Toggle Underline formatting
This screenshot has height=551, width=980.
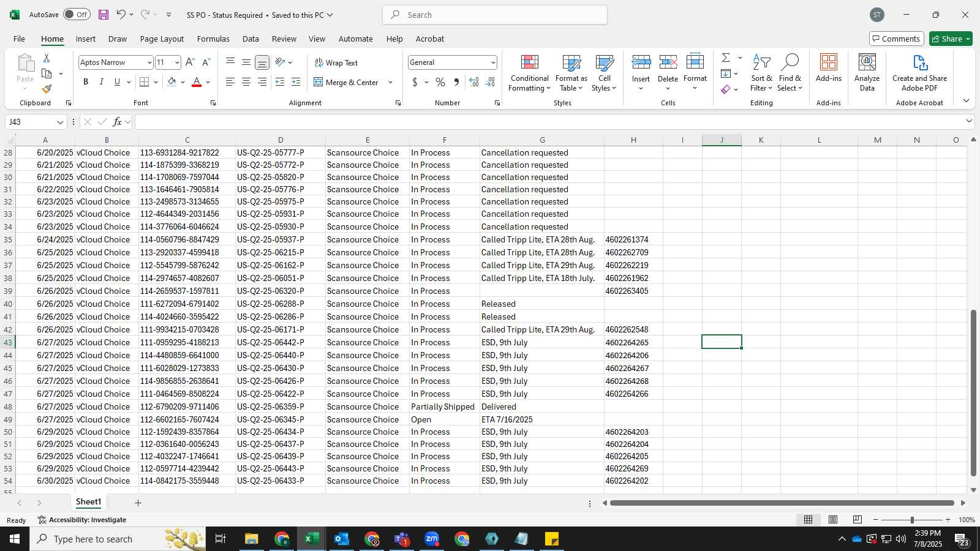coord(117,82)
